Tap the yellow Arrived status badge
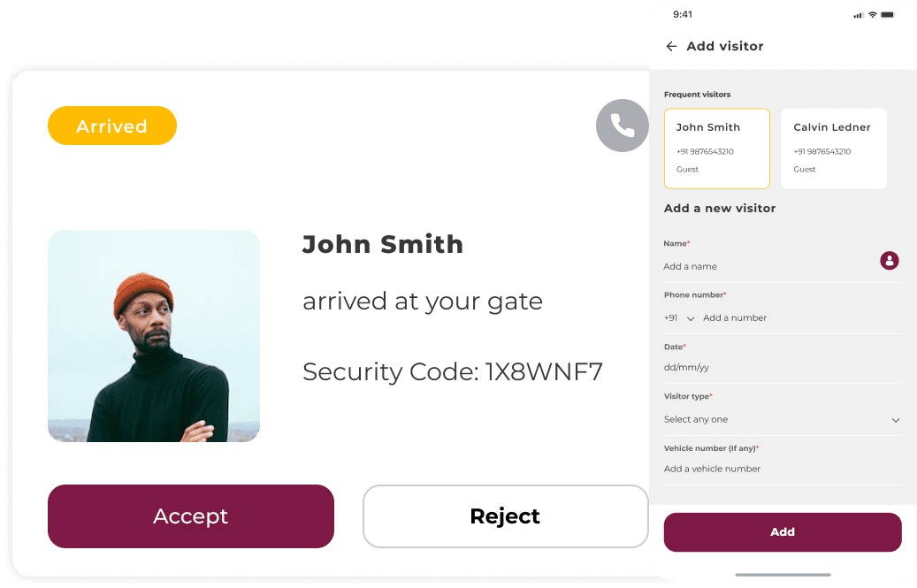 112,126
